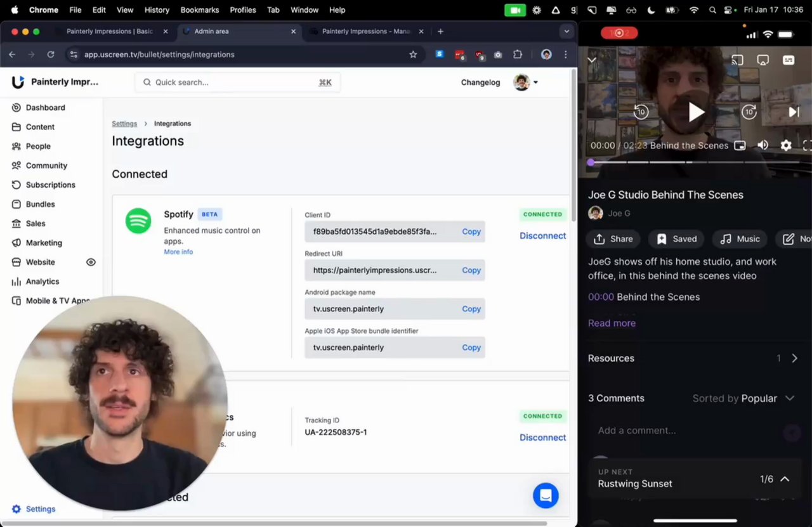
Task: Open the Bundles section
Action: tap(40, 204)
